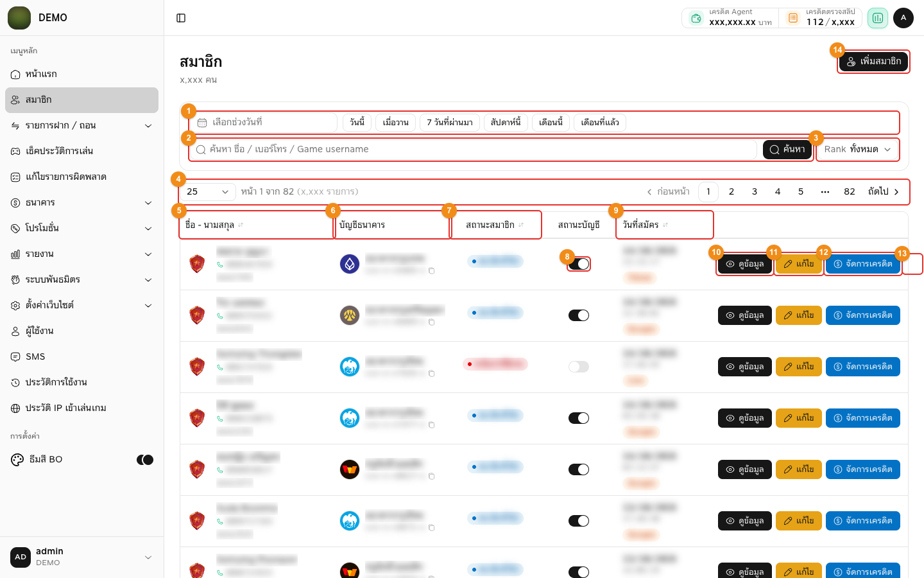Click the calendar icon in the date field
This screenshot has height=578, width=924.
tap(202, 123)
